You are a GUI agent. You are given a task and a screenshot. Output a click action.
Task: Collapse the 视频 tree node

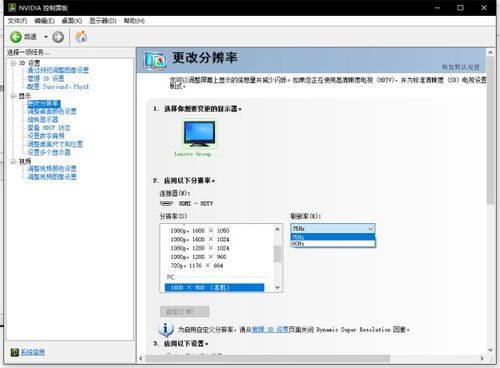[13, 161]
